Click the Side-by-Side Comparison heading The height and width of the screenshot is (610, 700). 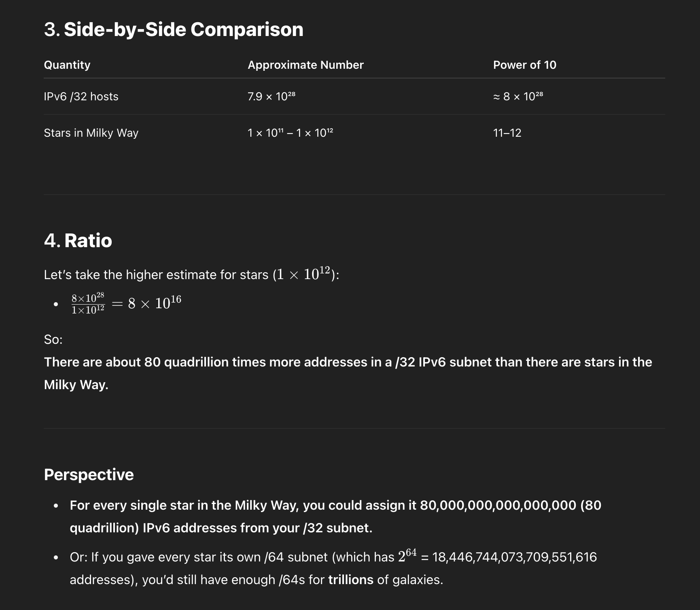(x=174, y=30)
